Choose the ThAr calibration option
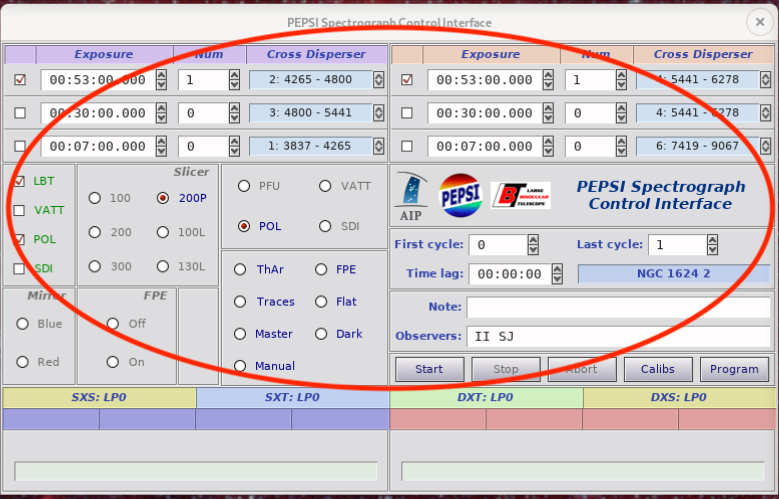The image size is (779, 499). pyautogui.click(x=240, y=269)
